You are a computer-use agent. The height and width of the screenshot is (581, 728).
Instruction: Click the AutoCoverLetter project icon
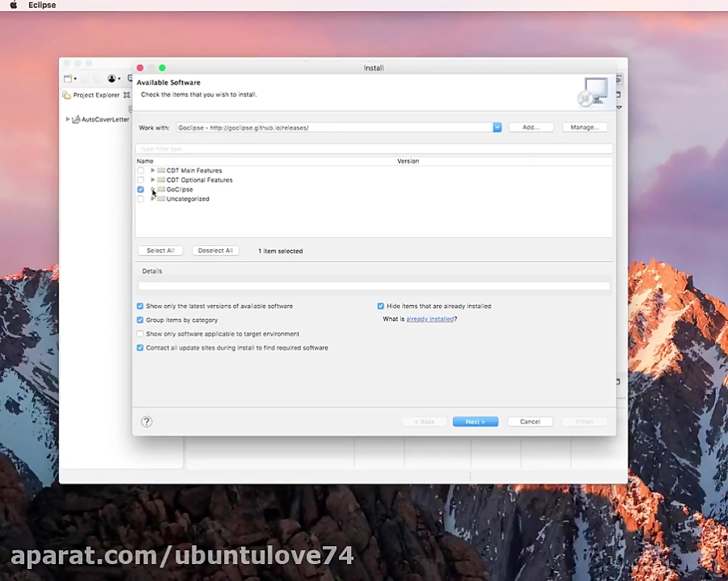[x=76, y=120]
